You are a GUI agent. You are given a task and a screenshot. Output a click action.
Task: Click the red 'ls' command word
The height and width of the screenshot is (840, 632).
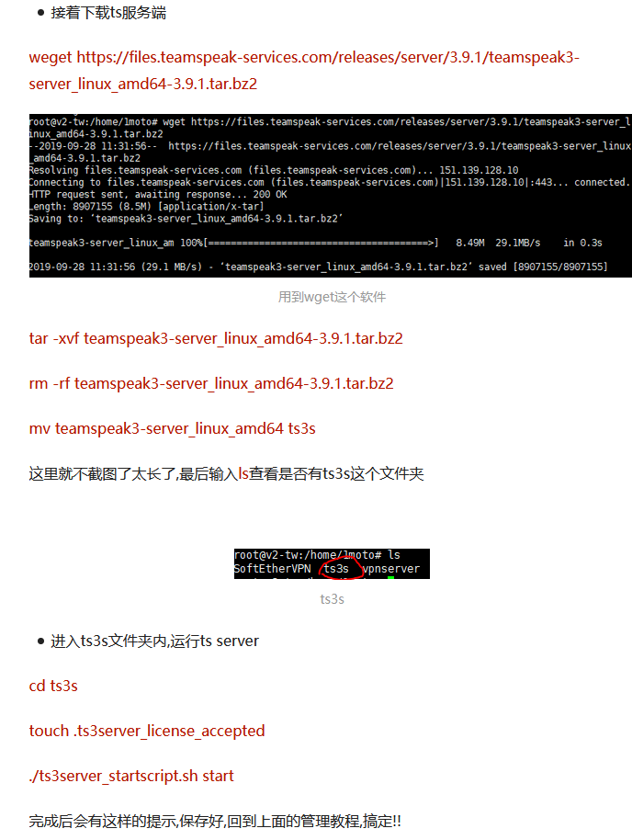[243, 473]
